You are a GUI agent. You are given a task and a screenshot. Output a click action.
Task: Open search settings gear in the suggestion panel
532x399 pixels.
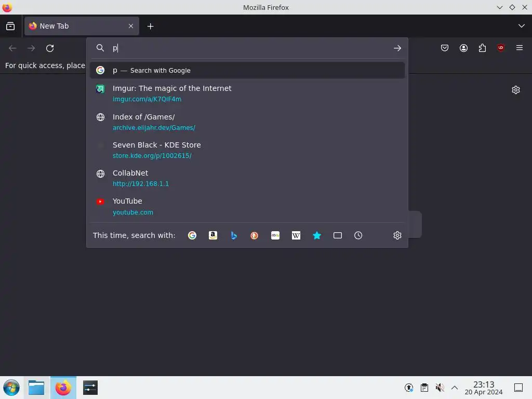(x=397, y=235)
